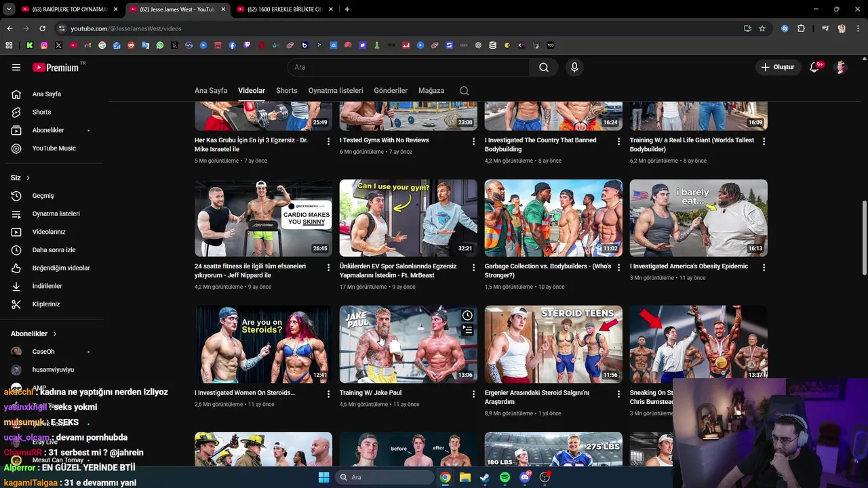Open Cardio Makes You Skinny thumbnail video
Viewport: 868px width, 488px height.
coord(263,218)
